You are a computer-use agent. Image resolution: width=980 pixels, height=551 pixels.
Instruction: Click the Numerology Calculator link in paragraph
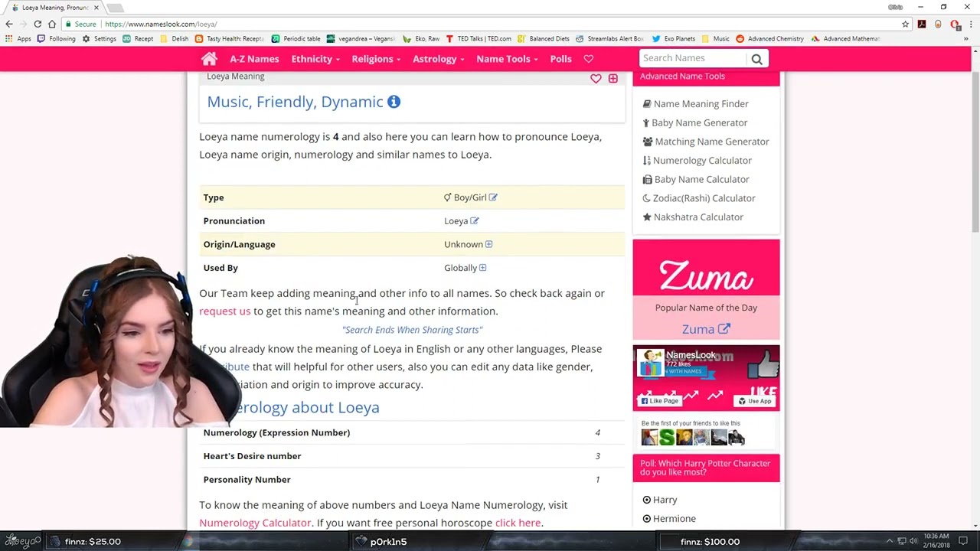(x=255, y=523)
